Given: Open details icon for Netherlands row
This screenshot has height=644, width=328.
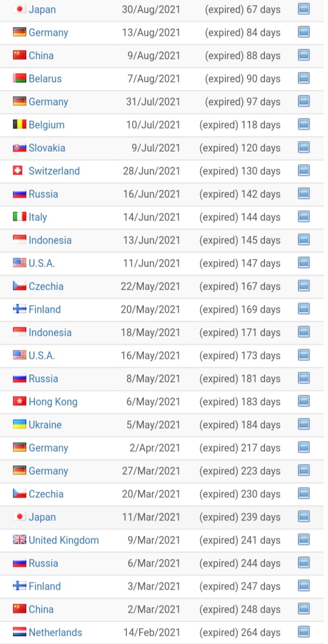Looking at the screenshot, I should pos(304,632).
